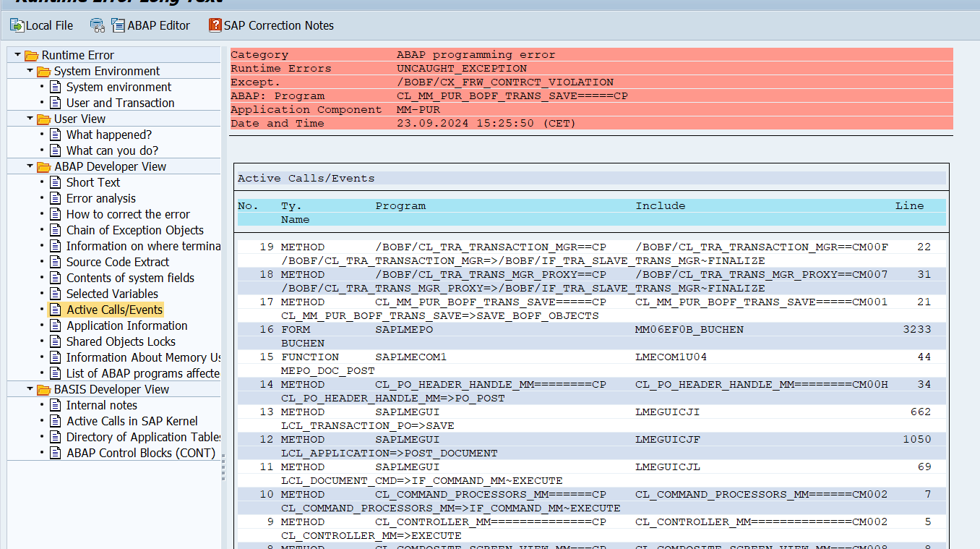Click program CL_MM_PUR_BOPF_TRANS_SAVE in call 17
Screen dimensions: 980x549
491,302
